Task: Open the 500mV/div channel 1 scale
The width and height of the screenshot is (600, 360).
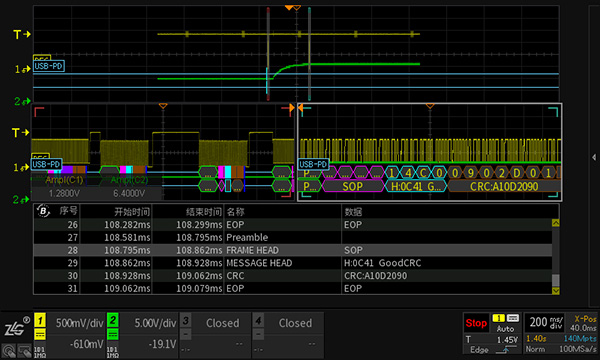Action: click(80, 323)
